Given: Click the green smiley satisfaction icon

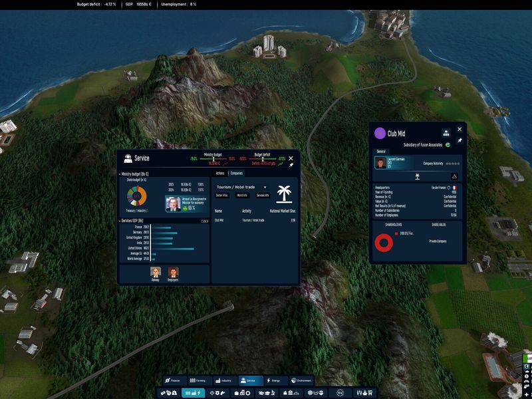Looking at the screenshot, I should (x=185, y=208).
